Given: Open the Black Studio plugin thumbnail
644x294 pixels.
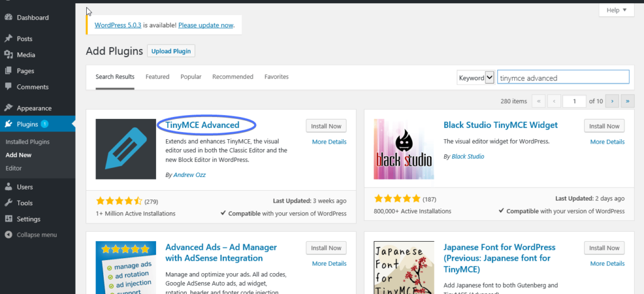Looking at the screenshot, I should (x=404, y=149).
